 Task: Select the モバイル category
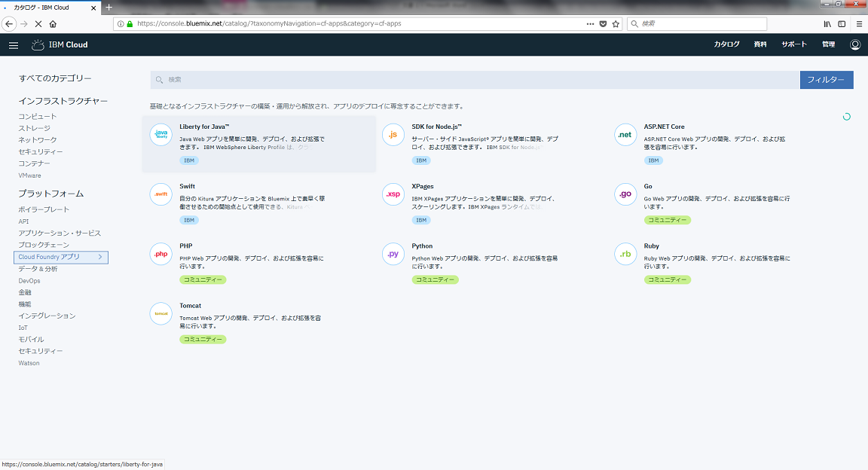point(31,340)
